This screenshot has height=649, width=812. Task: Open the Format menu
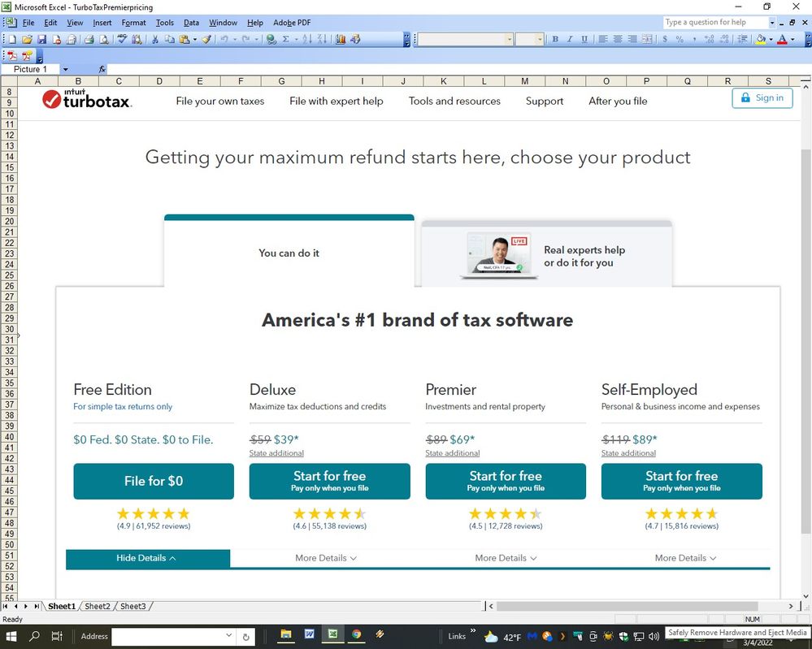click(133, 23)
